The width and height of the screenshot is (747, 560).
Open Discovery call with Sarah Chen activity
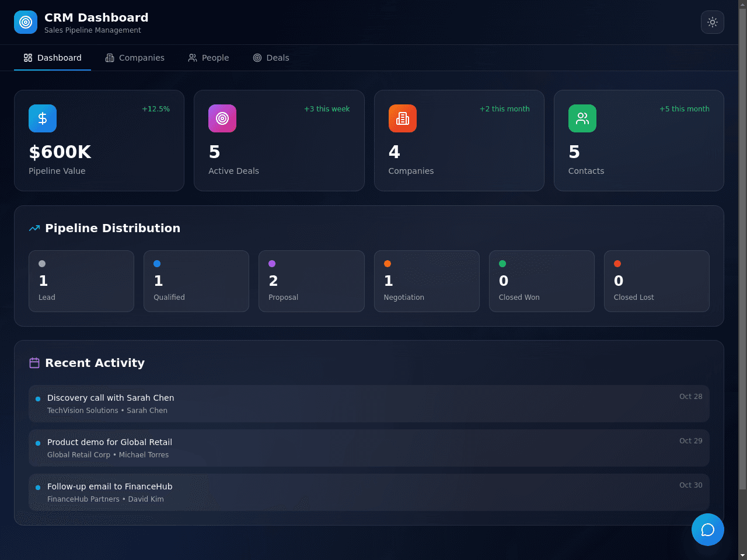point(369,404)
